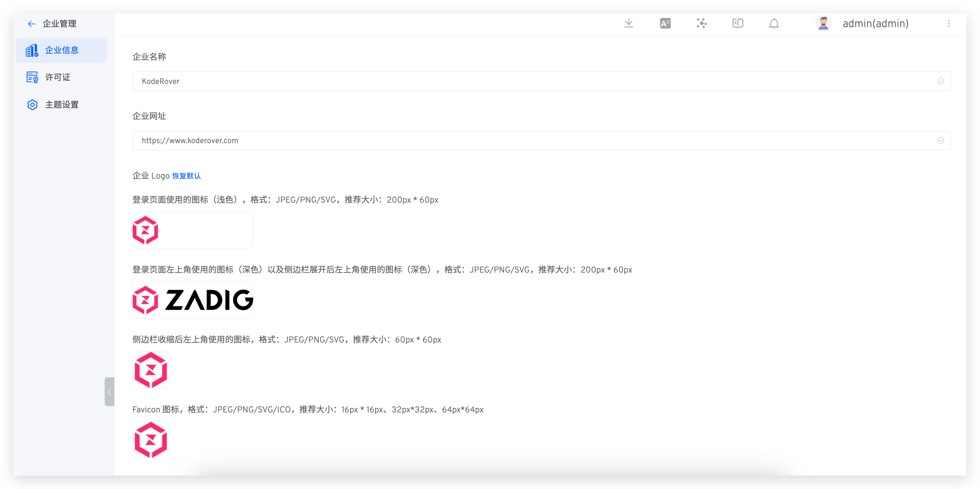Image resolution: width=980 pixels, height=489 pixels.
Task: Go to 主题设置 in the sidebar
Action: click(62, 105)
